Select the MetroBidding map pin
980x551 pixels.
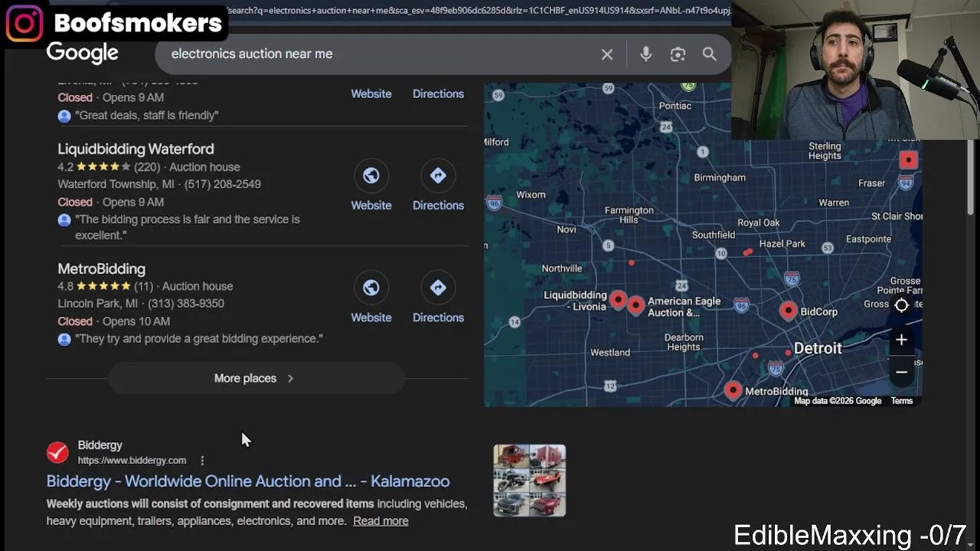(x=733, y=390)
